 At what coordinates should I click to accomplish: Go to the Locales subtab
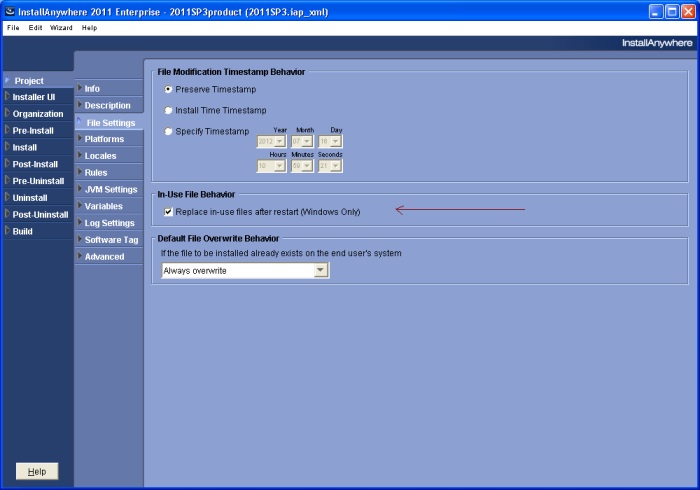coord(109,156)
